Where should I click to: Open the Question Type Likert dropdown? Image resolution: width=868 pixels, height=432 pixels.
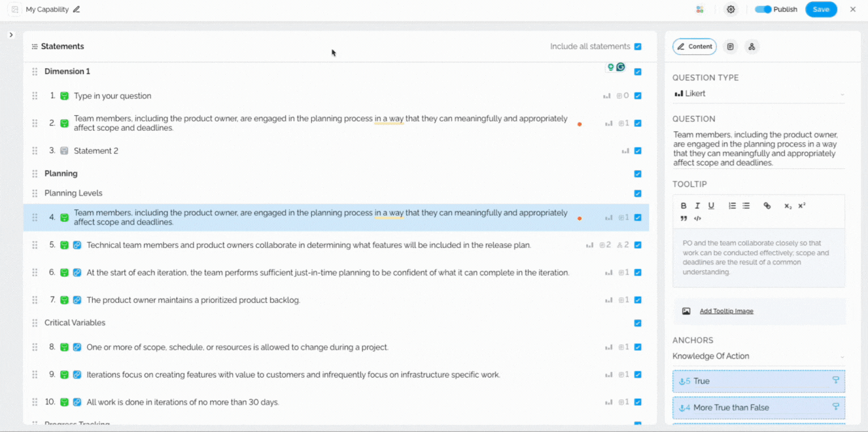click(758, 94)
